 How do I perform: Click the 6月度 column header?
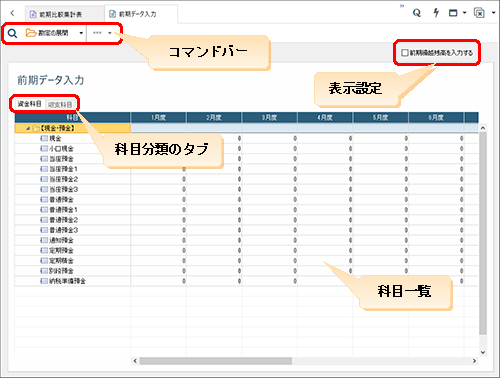click(436, 117)
